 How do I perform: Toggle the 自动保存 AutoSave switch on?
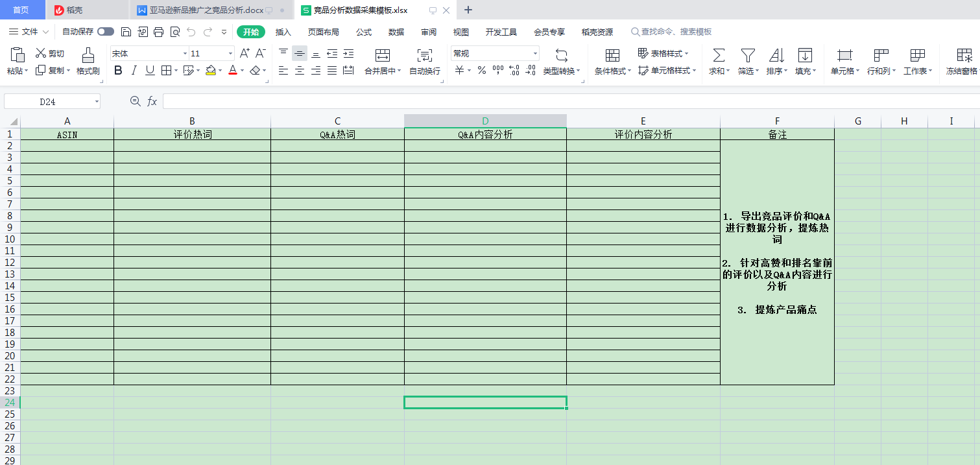click(x=104, y=31)
